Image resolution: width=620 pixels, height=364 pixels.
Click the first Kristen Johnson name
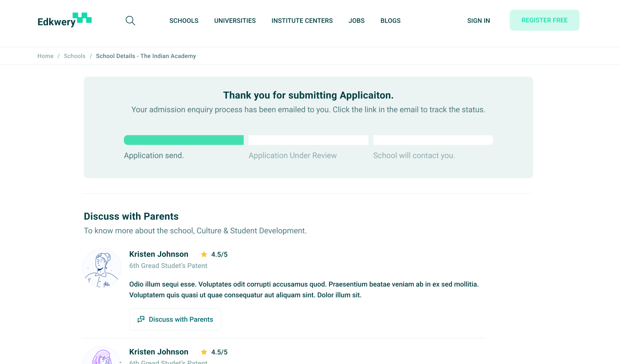[159, 254]
